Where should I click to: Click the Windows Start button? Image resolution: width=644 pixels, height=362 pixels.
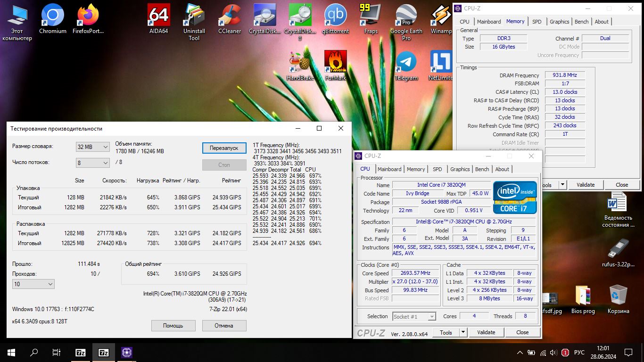point(11,352)
